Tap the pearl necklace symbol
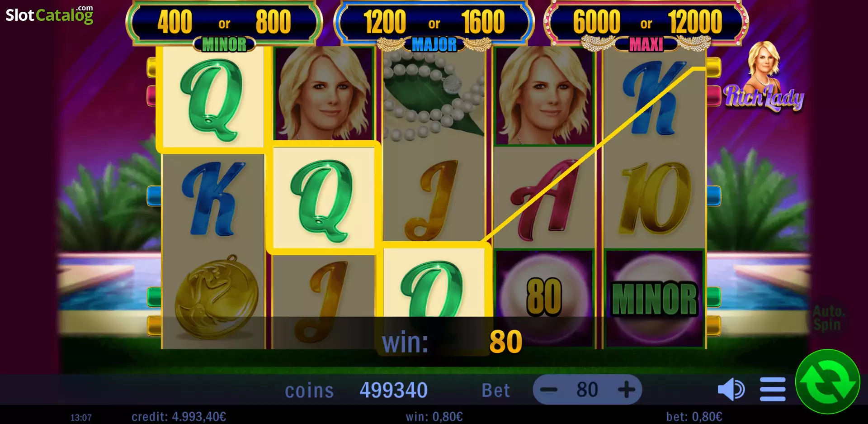 [434, 94]
